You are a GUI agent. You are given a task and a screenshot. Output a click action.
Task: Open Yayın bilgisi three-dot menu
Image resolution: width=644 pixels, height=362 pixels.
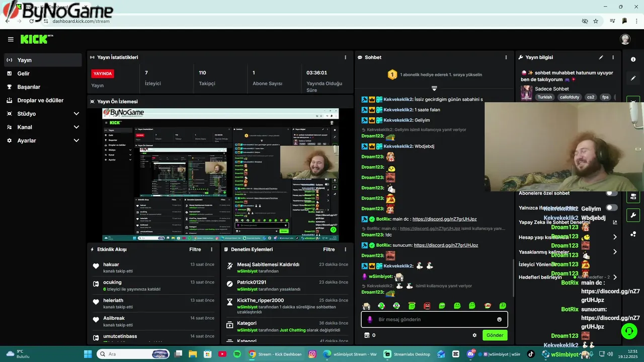coord(613,57)
